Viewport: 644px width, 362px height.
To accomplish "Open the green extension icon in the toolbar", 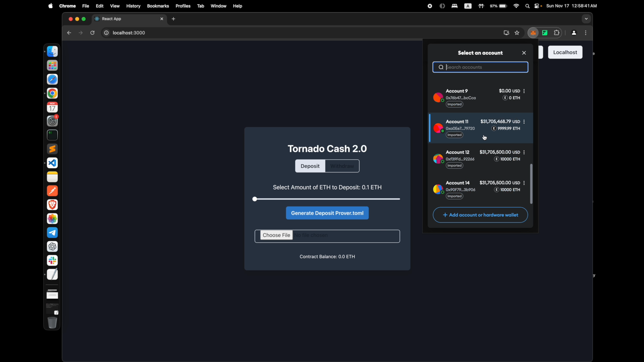I will click(x=545, y=33).
